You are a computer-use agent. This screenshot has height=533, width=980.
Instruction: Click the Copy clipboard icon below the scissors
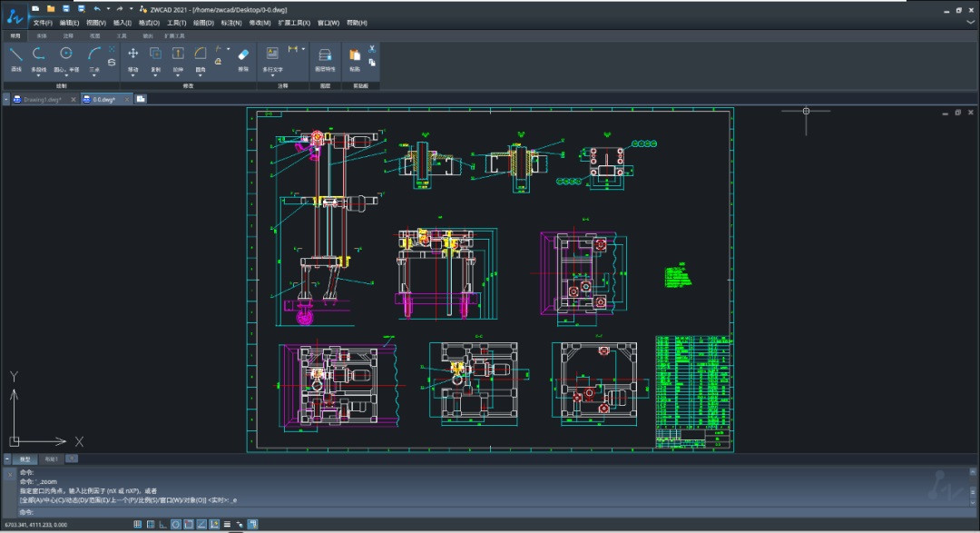372,63
